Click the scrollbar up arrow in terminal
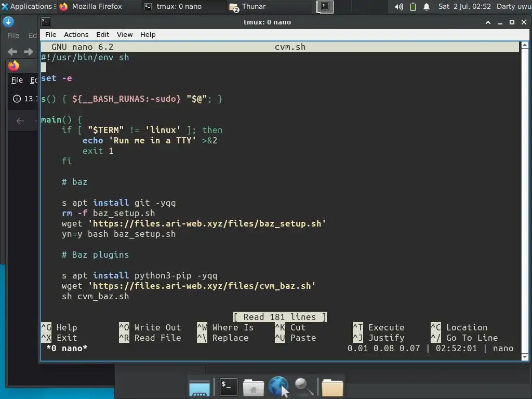 [525, 45]
